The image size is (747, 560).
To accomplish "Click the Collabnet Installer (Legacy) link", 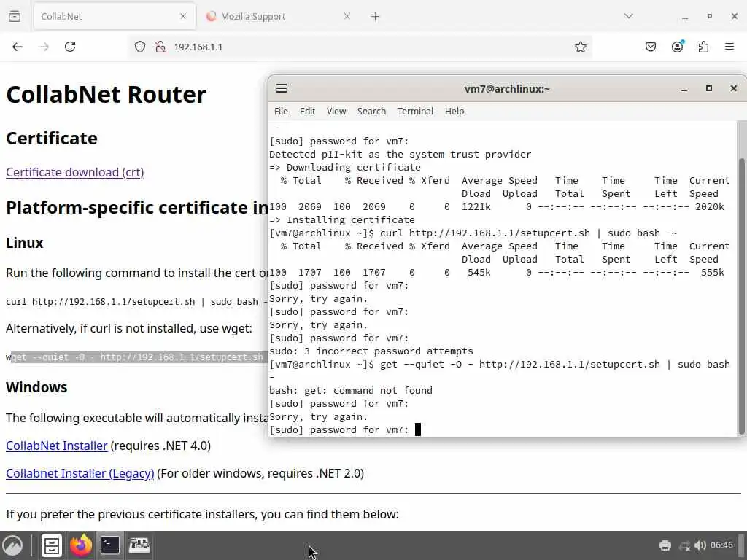I will (x=80, y=473).
